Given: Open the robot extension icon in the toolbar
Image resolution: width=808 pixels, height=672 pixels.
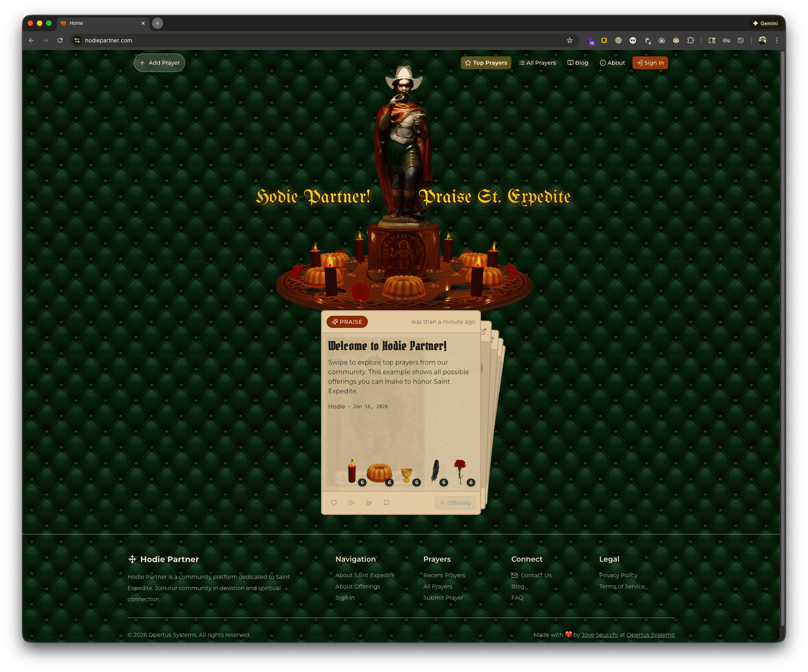Looking at the screenshot, I should [x=662, y=40].
